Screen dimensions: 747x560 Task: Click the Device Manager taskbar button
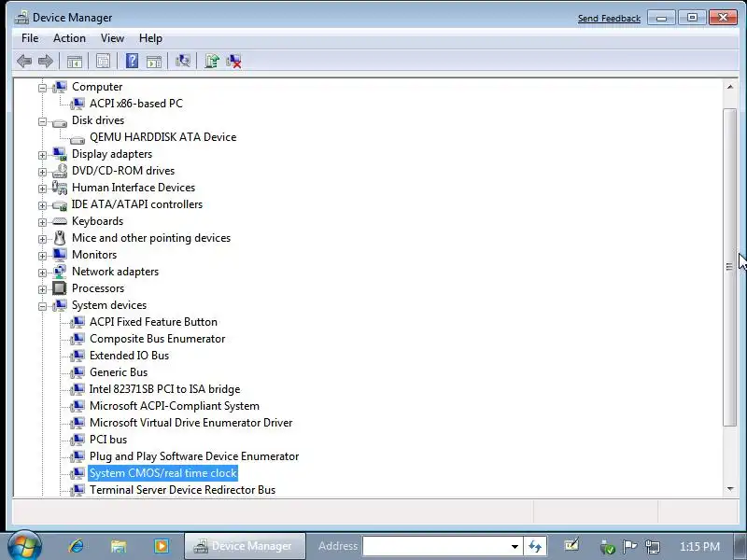pyautogui.click(x=245, y=546)
